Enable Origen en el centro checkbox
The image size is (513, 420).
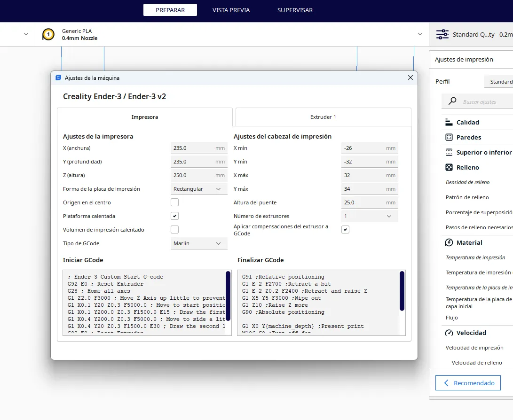coord(175,202)
